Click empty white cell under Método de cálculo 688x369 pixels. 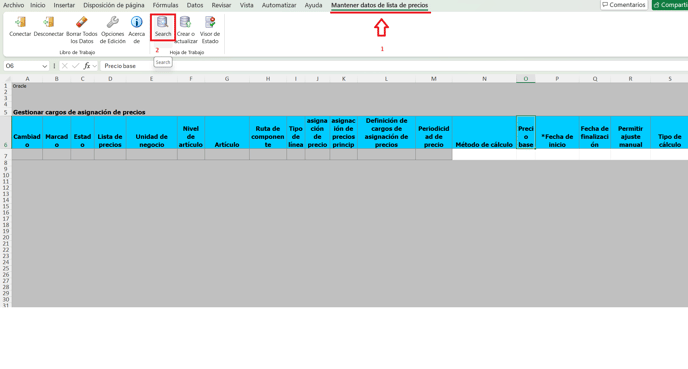pos(484,154)
